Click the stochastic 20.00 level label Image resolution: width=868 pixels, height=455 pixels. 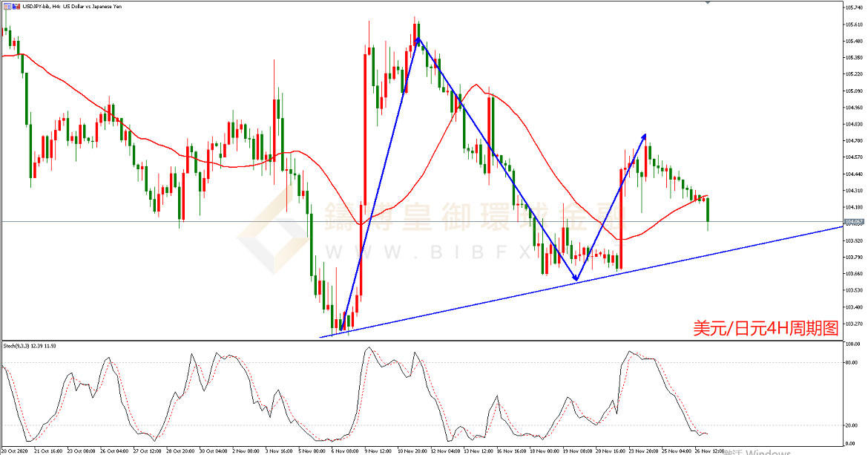(x=852, y=425)
